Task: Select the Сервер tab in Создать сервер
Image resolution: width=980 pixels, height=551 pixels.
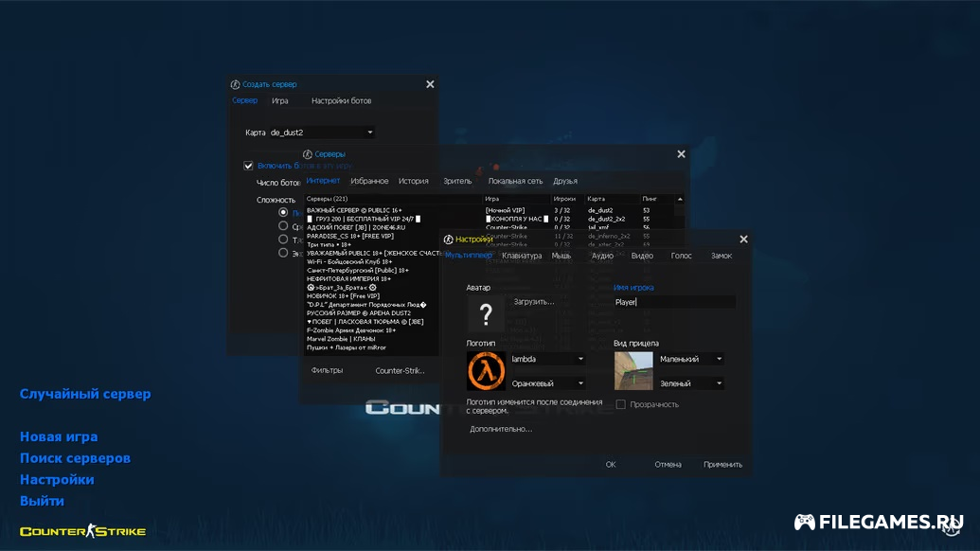Action: 244,101
